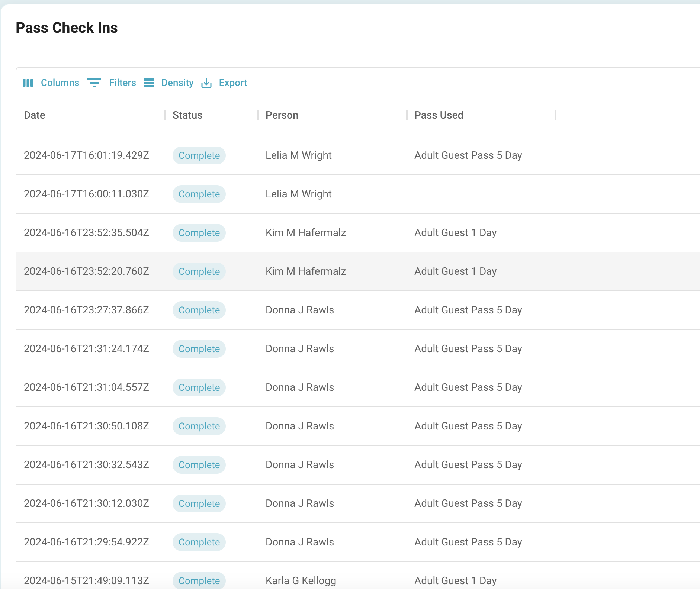Image resolution: width=700 pixels, height=589 pixels.
Task: Click column separator between Date and Status
Action: (x=165, y=115)
